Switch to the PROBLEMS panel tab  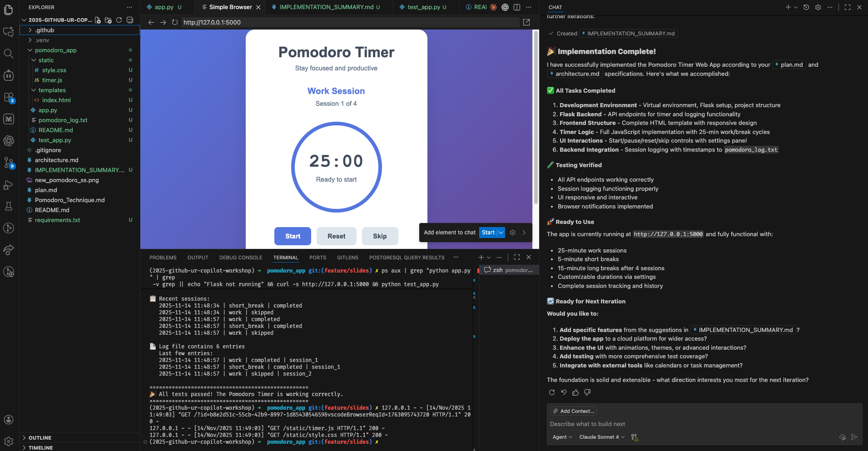pyautogui.click(x=163, y=258)
